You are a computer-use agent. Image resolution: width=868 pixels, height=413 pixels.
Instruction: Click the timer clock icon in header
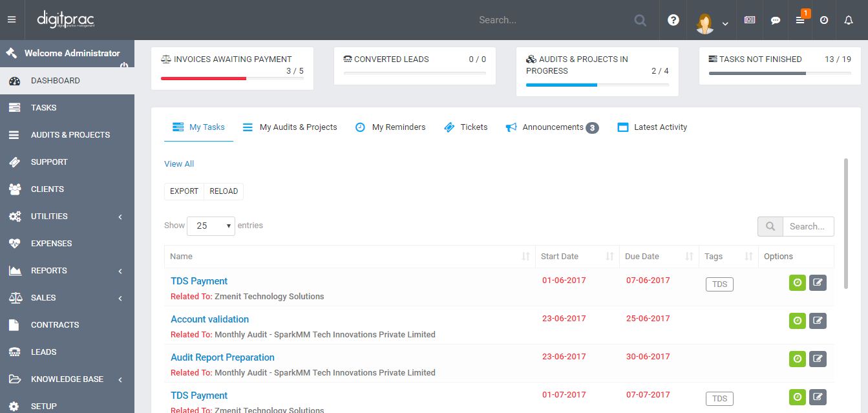pos(824,20)
